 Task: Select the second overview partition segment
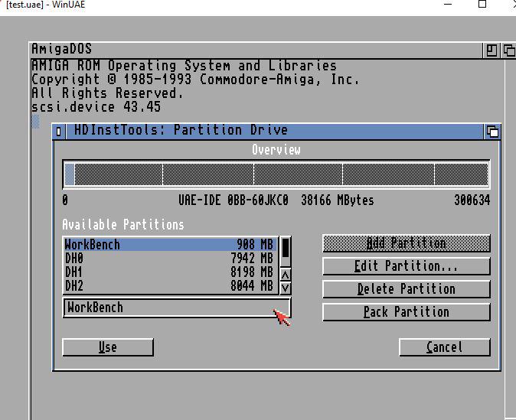point(119,174)
